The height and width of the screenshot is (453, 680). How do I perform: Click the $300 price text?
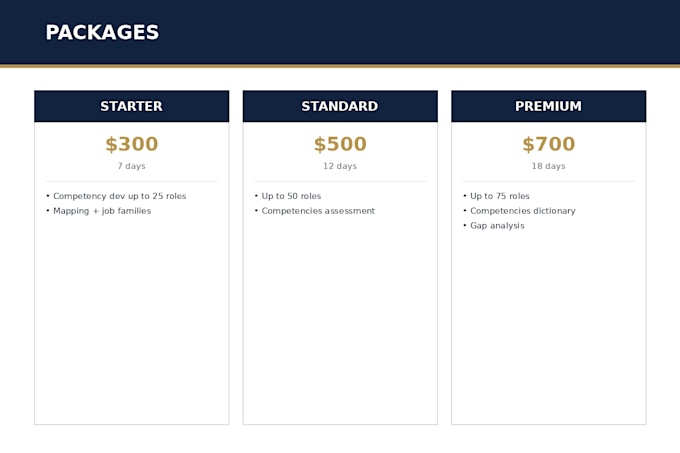132,144
